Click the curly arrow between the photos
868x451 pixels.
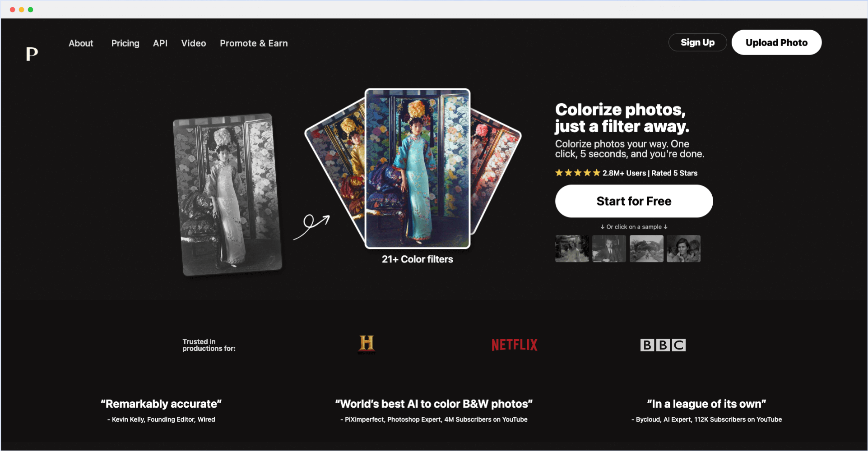[x=312, y=226]
